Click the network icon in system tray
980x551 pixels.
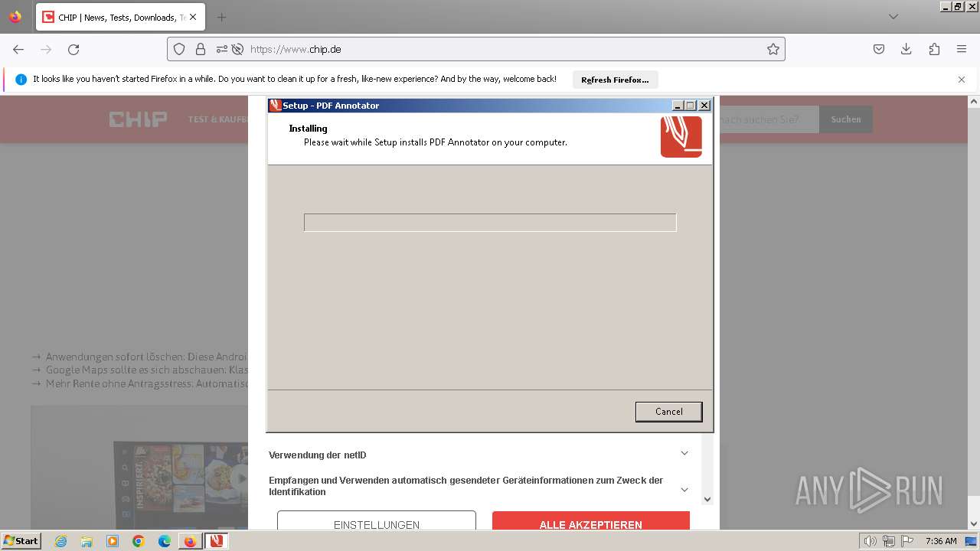pos(888,541)
